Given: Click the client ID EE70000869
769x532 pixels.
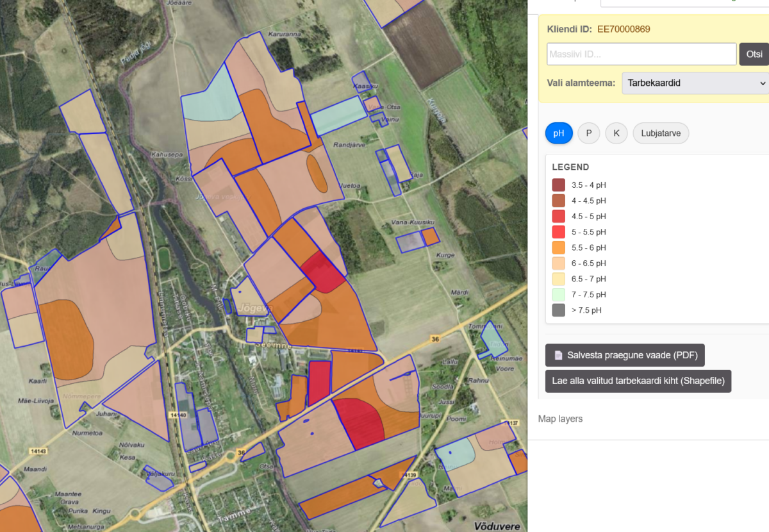Looking at the screenshot, I should tap(624, 29).
